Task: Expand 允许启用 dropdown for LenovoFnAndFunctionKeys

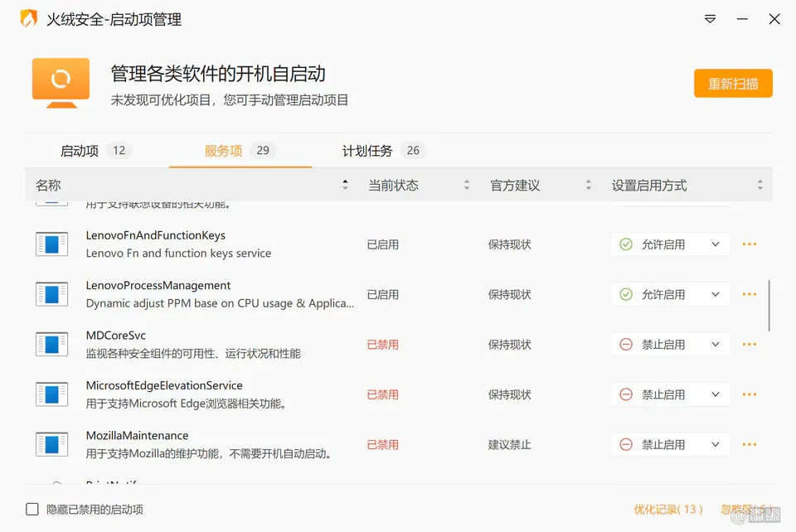Action: [671, 244]
